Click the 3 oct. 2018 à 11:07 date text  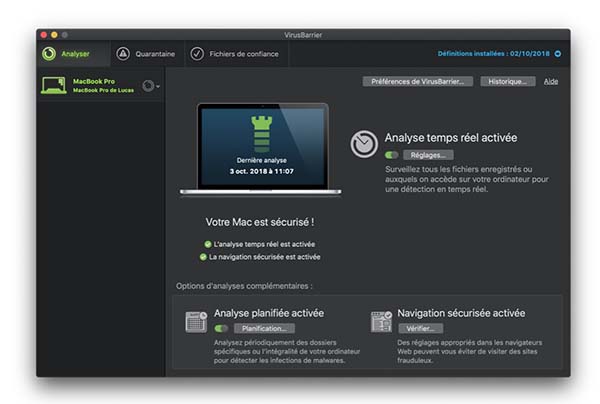(262, 171)
